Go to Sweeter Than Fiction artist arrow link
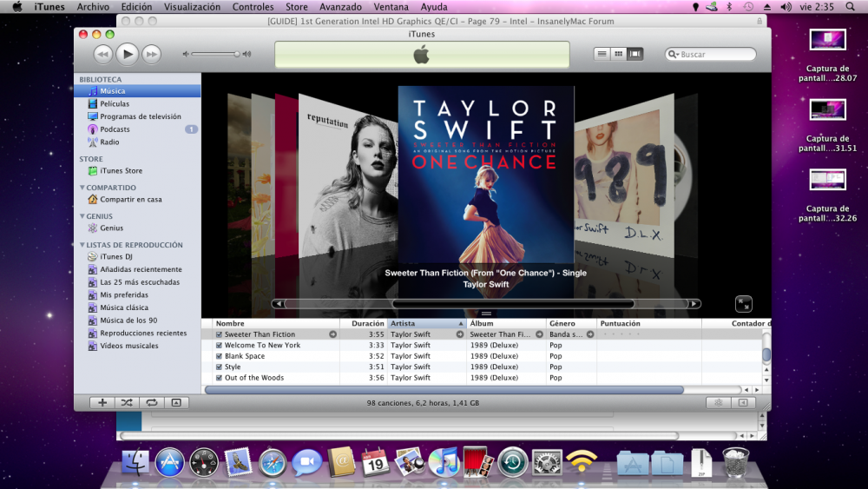Screen dimensions: 868x489 460,334
